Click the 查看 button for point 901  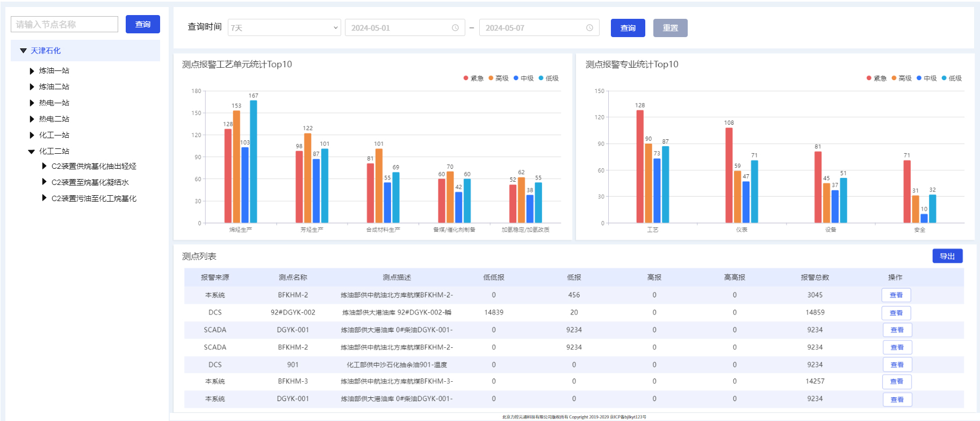(897, 365)
